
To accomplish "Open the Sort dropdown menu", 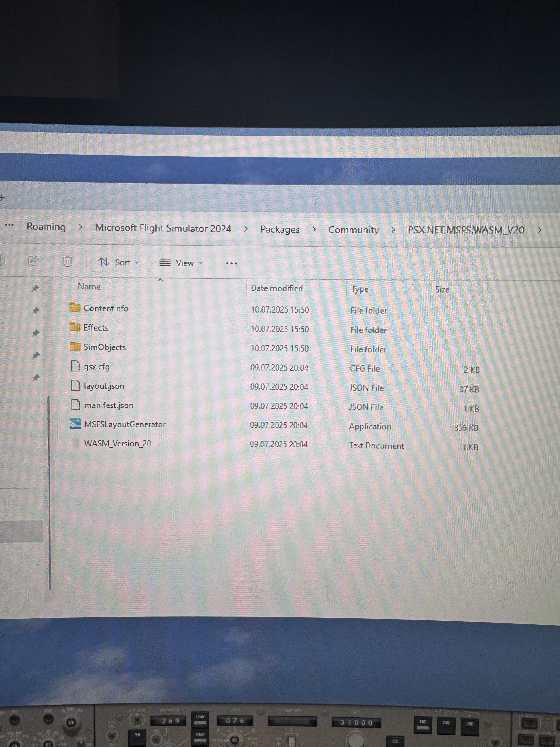I will pyautogui.click(x=119, y=262).
